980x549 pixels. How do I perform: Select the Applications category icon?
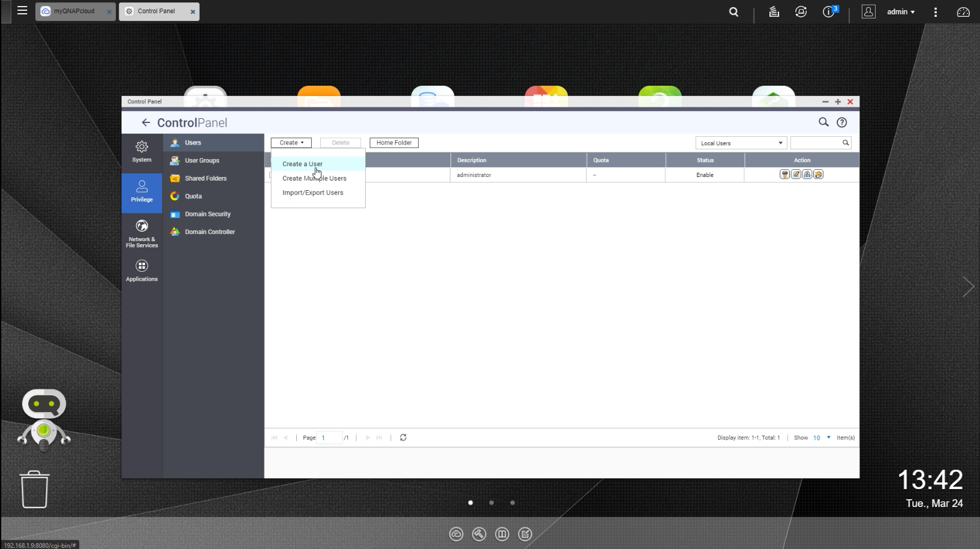pos(142,271)
